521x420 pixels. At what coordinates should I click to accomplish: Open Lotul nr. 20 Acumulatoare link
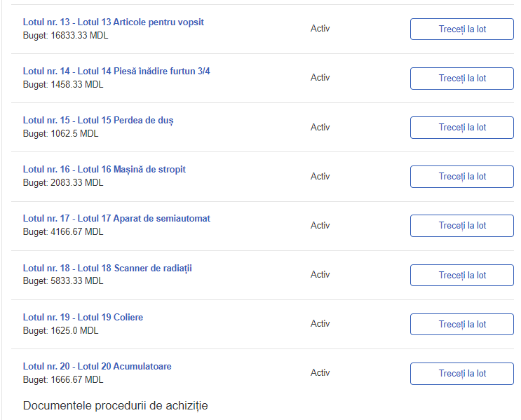pos(97,367)
